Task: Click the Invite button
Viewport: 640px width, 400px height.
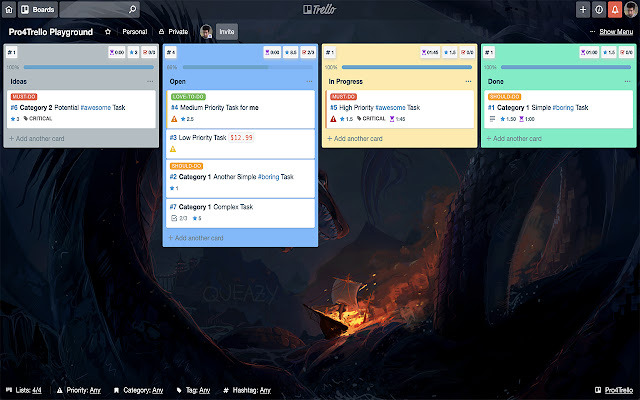Action: tap(227, 32)
